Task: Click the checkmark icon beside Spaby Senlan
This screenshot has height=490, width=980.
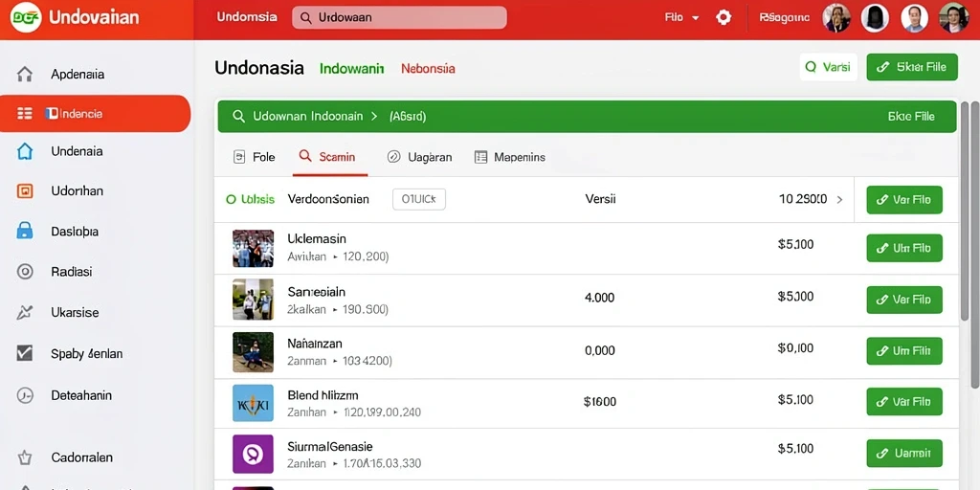Action: click(x=24, y=353)
